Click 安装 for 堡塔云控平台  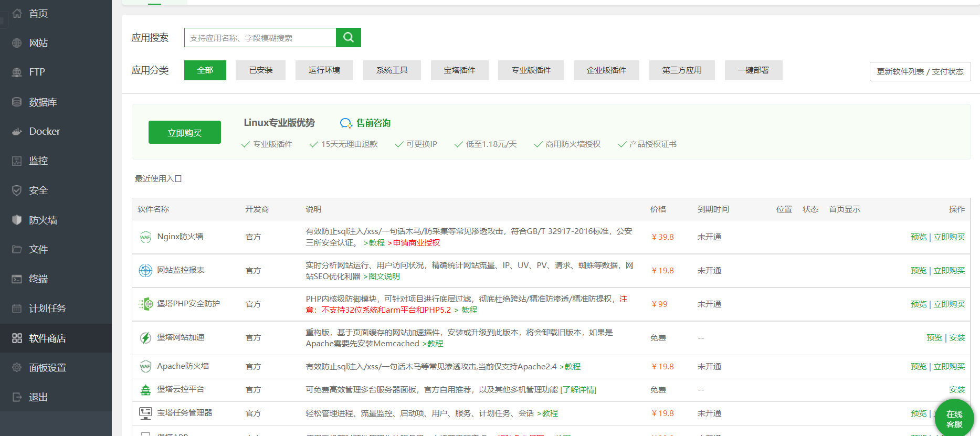[x=957, y=390]
